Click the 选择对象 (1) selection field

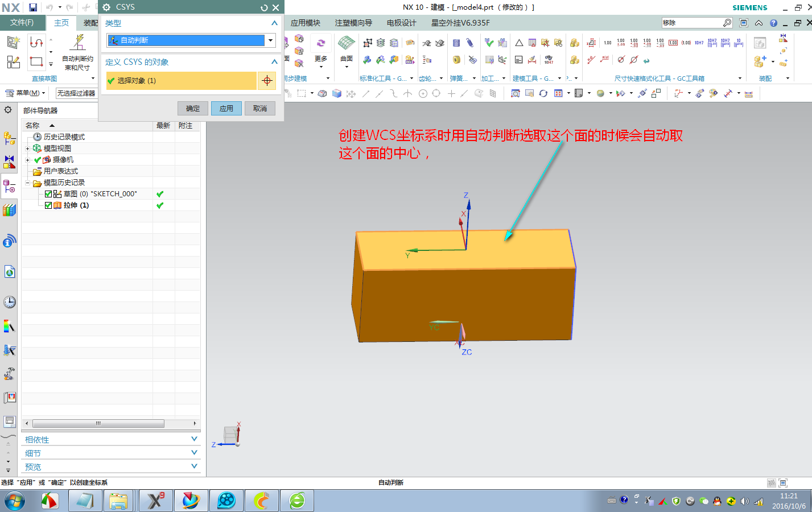[x=181, y=81]
